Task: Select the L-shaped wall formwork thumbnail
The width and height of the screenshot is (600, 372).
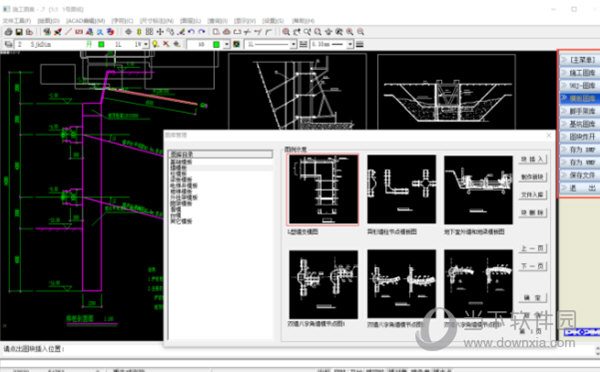Action: click(x=323, y=189)
